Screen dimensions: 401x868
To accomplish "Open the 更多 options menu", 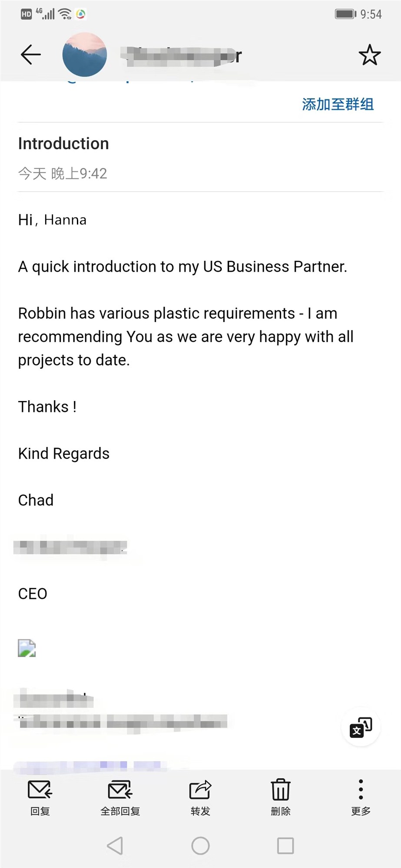I will (x=361, y=798).
